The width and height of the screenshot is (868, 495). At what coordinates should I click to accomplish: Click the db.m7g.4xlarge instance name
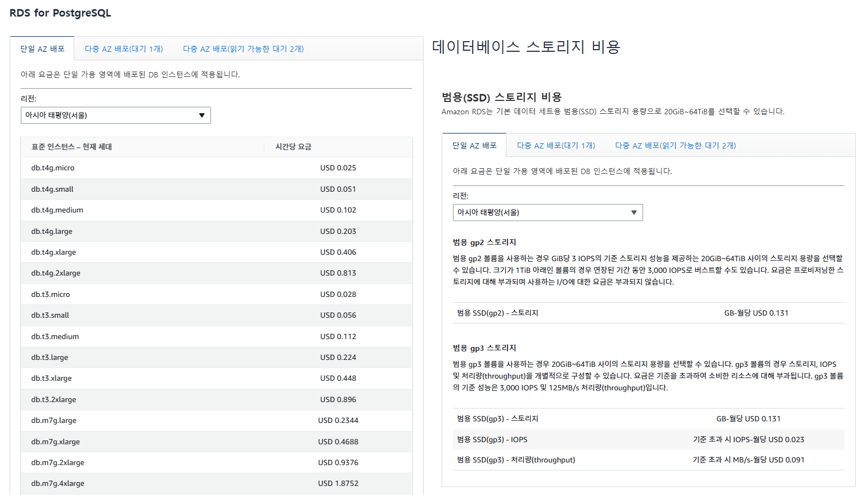tap(58, 483)
